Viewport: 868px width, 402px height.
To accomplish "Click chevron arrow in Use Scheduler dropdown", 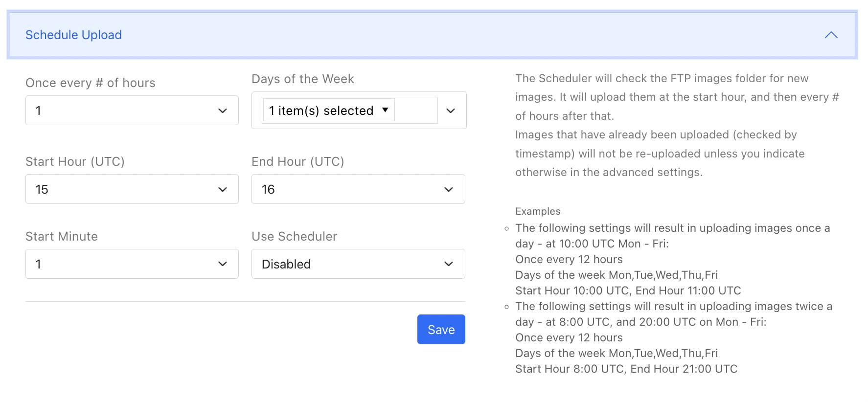I will coord(449,264).
